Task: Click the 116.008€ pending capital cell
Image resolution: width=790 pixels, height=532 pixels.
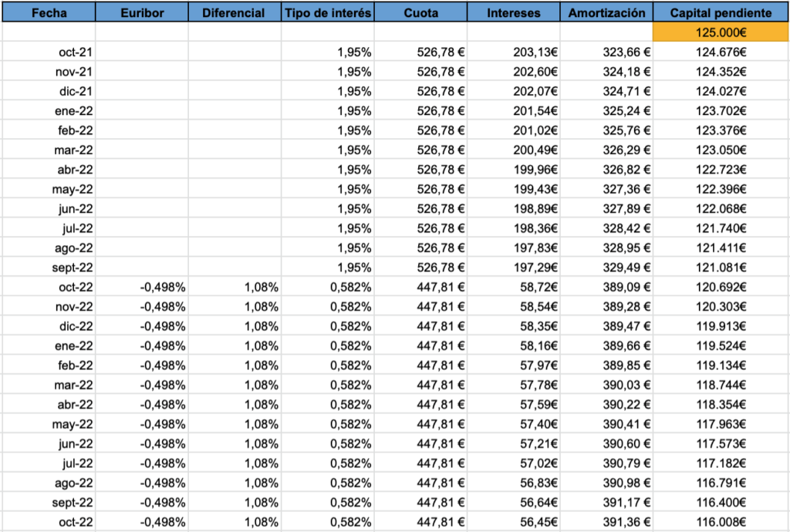Action: click(721, 522)
